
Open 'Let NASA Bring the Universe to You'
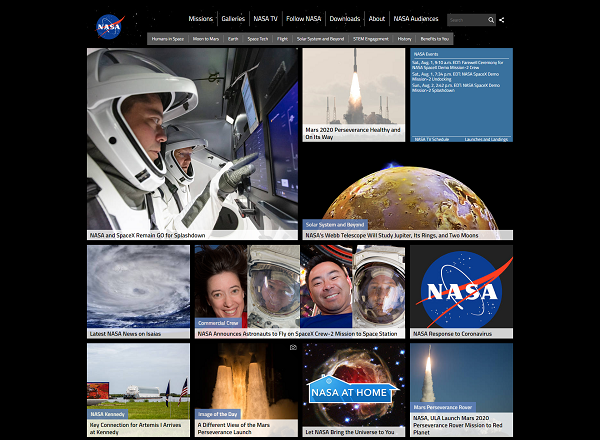tap(350, 432)
